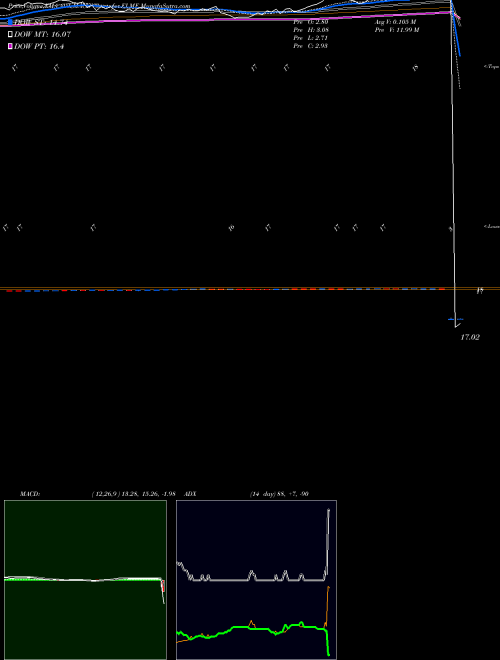500x660 pixels.
Task: Click the ADX (14 day) 88 values
Action: click(279, 494)
